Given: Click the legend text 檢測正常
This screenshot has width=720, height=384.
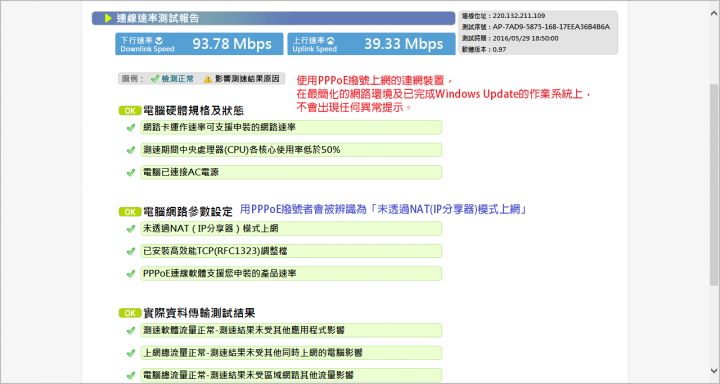Looking at the screenshot, I should [x=177, y=79].
